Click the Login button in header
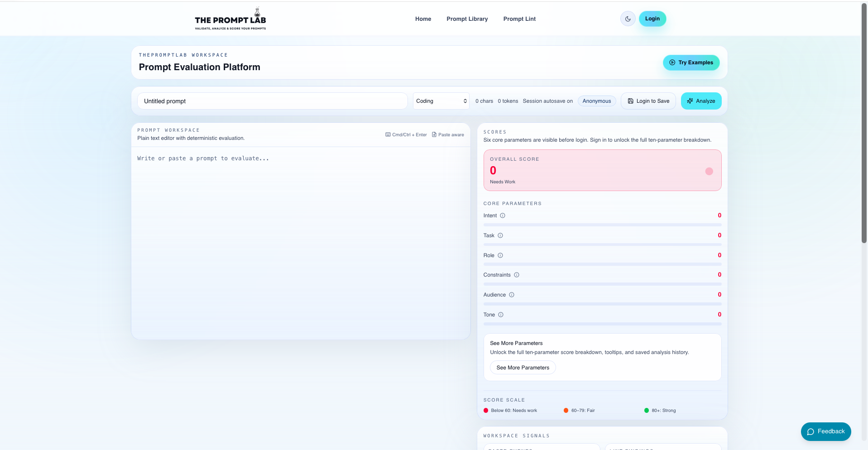This screenshot has width=868, height=450. 652,19
